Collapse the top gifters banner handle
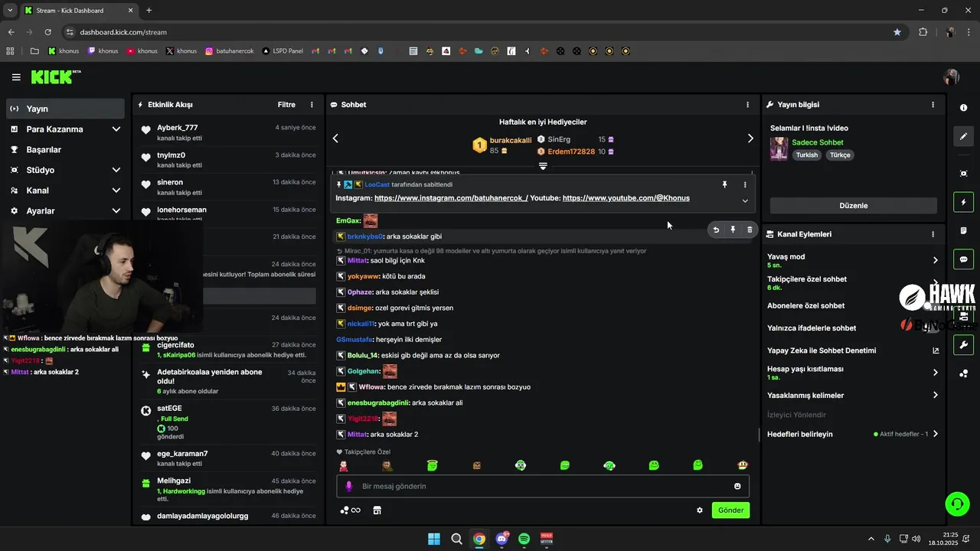 click(543, 166)
